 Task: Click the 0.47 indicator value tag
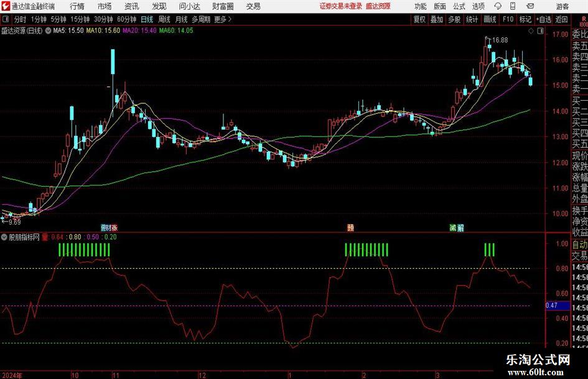coord(558,306)
